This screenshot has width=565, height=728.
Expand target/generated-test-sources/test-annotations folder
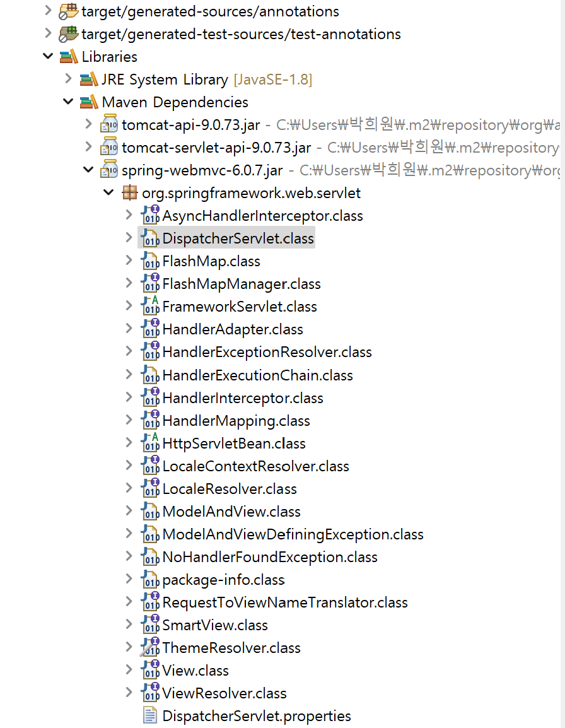(48, 33)
